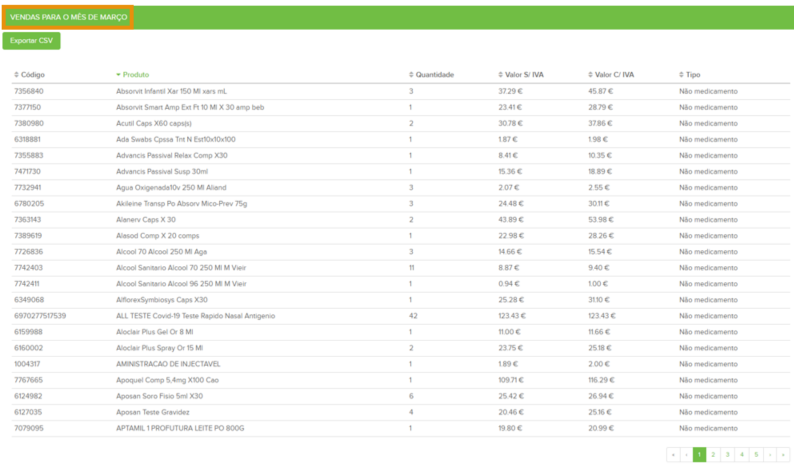Select the APTAMIL 1 PROFUTURA LEITE row
794x468 pixels.
point(179,427)
